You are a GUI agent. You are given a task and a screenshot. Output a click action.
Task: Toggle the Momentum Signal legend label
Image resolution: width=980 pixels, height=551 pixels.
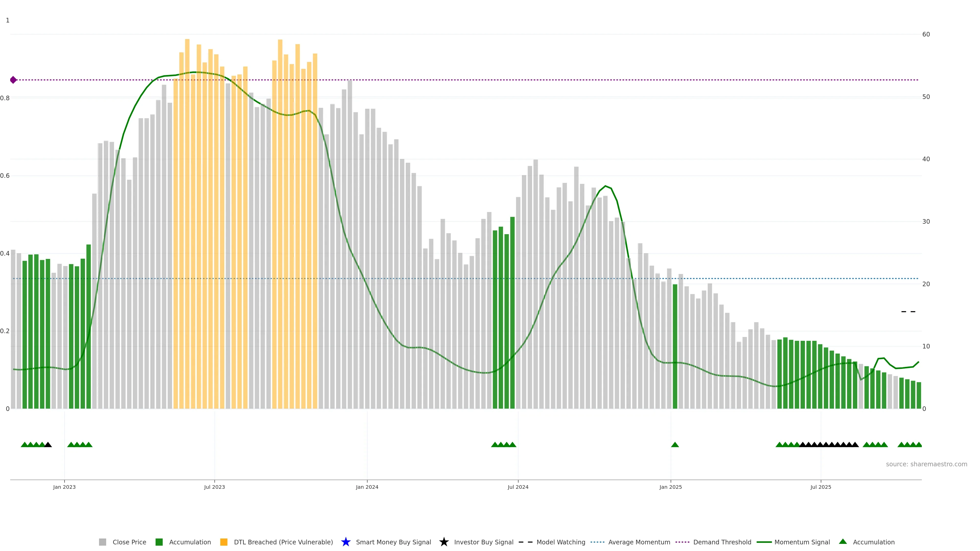pyautogui.click(x=802, y=542)
